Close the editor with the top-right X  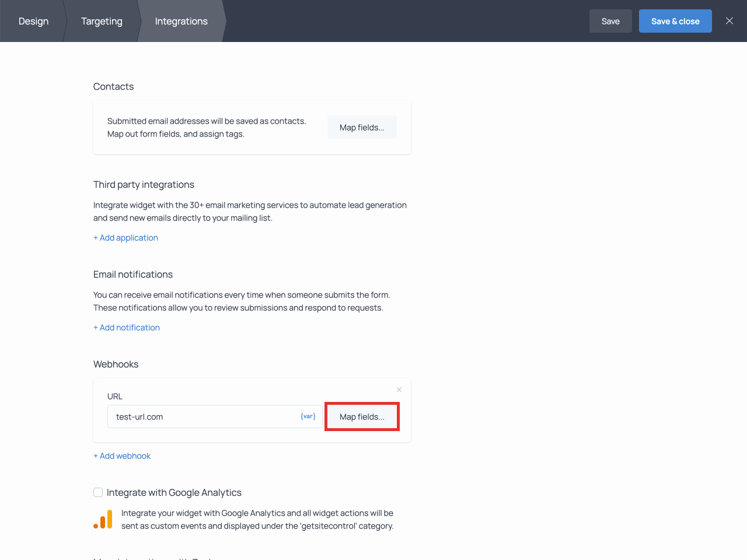click(729, 21)
